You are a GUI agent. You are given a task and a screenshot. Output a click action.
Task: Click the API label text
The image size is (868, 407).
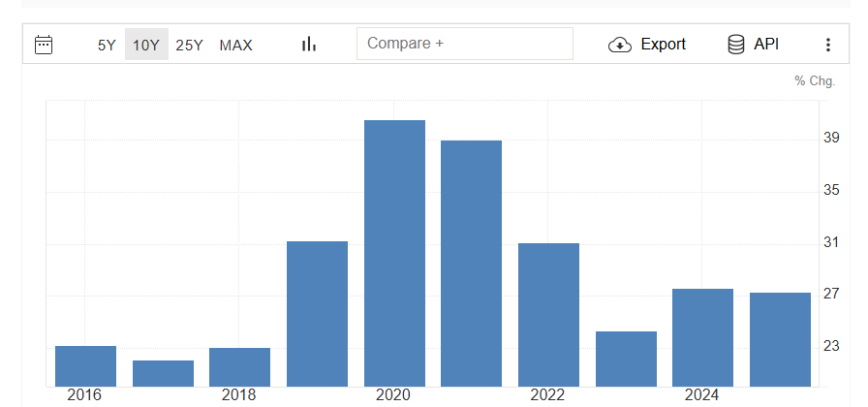pyautogui.click(x=766, y=44)
